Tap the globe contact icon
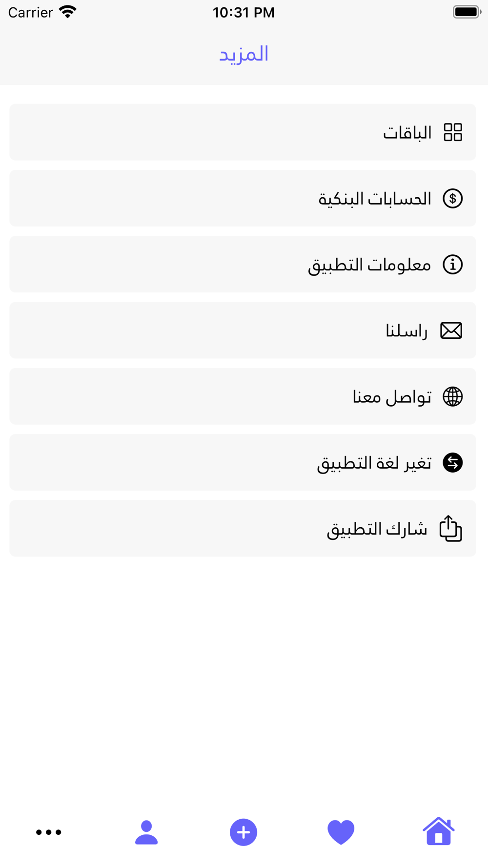The height and width of the screenshot is (868, 488). (x=452, y=396)
